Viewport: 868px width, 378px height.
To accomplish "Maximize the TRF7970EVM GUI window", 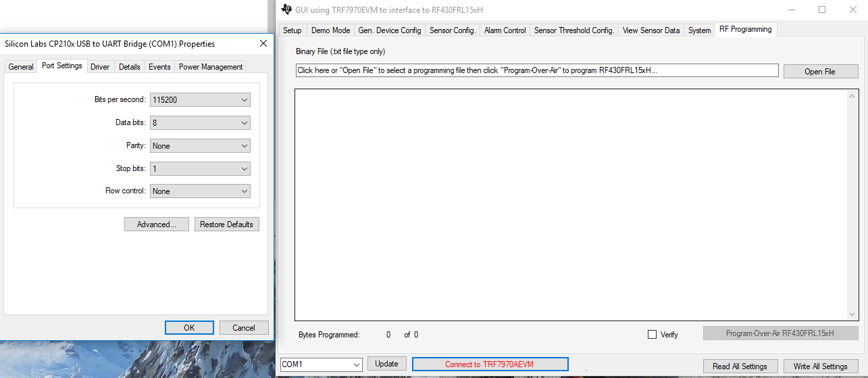I will click(x=822, y=9).
